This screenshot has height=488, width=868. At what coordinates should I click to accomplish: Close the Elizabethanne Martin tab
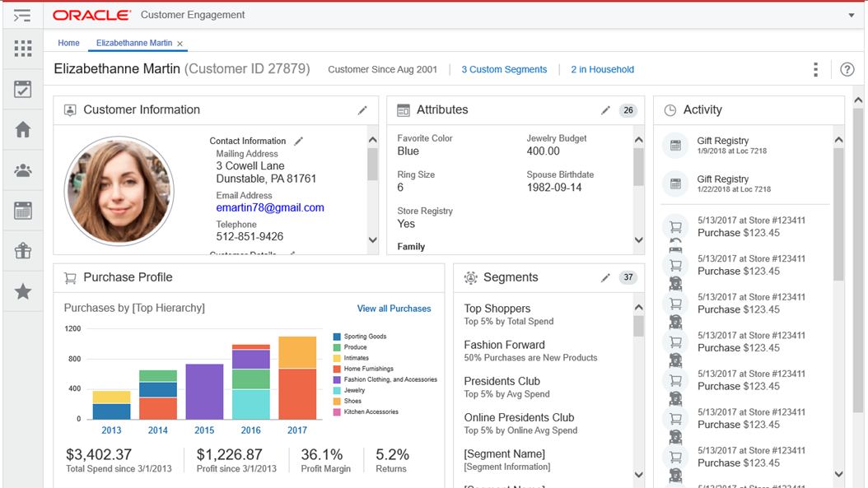[180, 44]
